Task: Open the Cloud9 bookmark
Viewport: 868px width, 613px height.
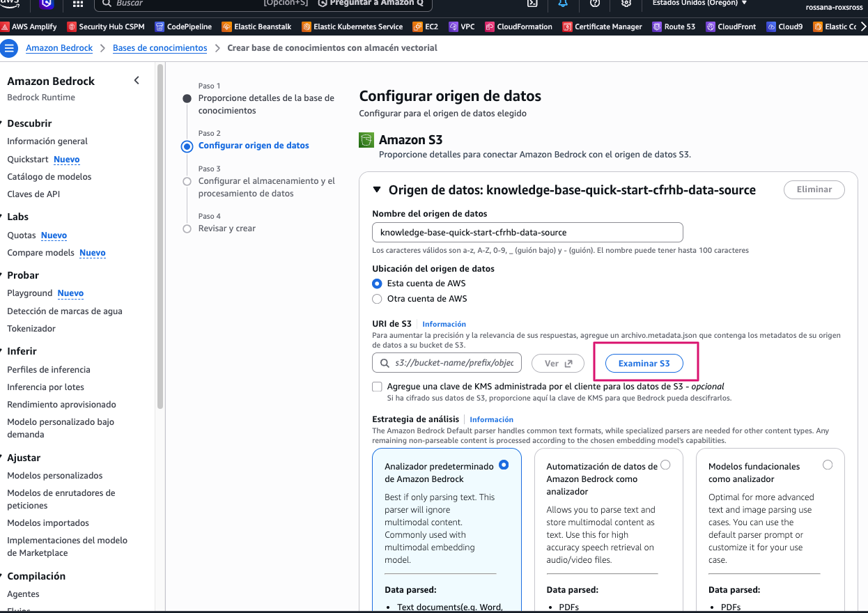Action: pos(784,26)
